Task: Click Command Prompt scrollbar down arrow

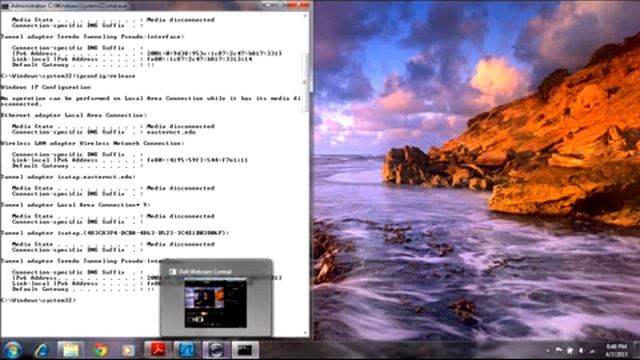Action: point(305,333)
